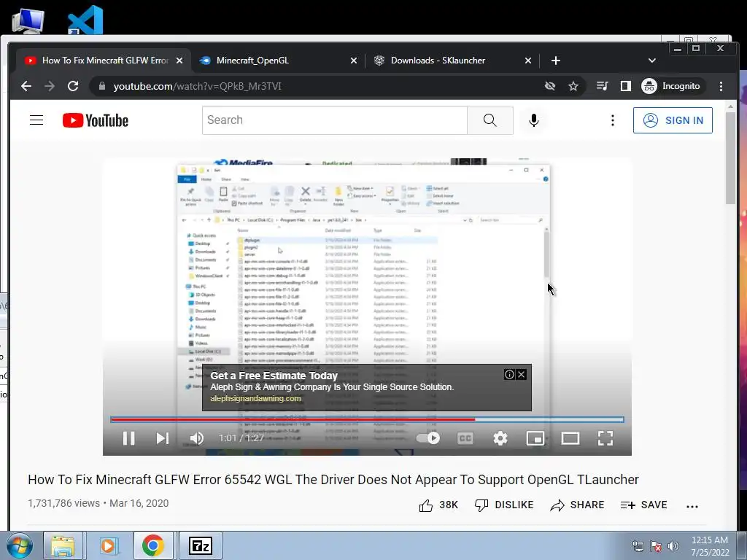Go to the YouTube home logo
Screen dimensions: 747x560
(96, 120)
